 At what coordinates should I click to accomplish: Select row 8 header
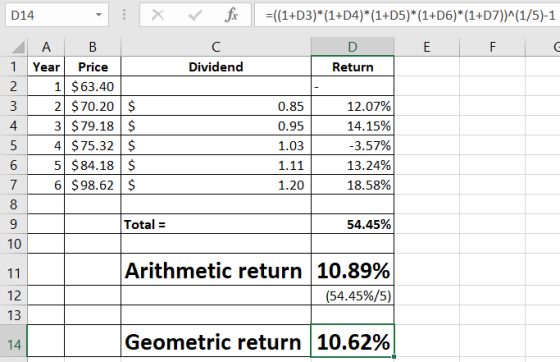(14, 205)
